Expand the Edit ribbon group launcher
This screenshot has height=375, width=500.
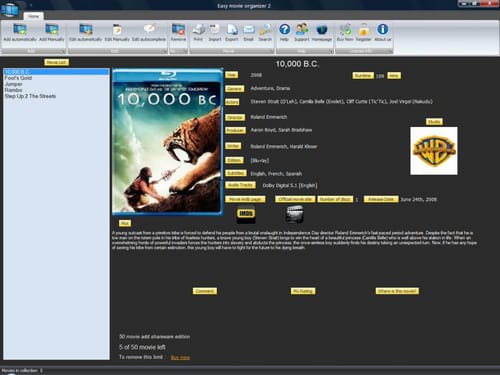164,51
